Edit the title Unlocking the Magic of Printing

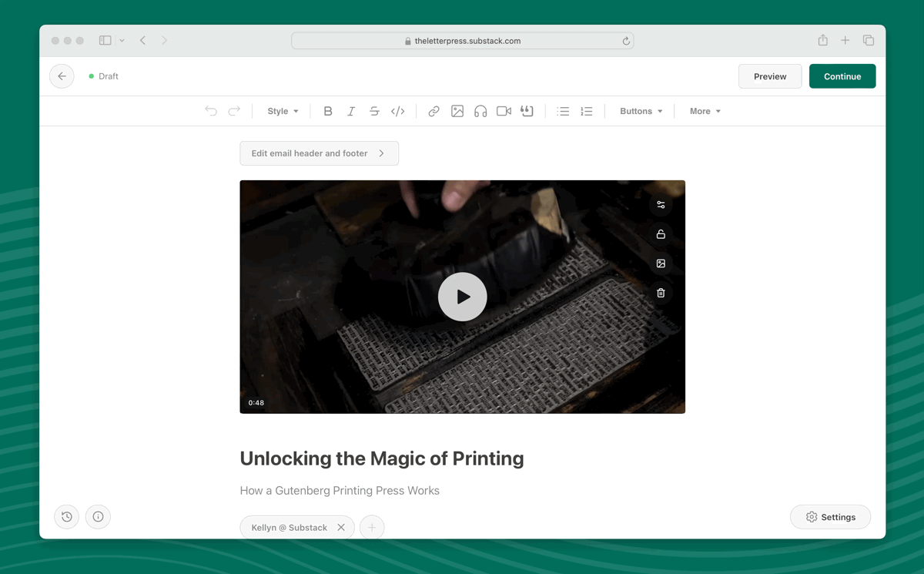[382, 458]
